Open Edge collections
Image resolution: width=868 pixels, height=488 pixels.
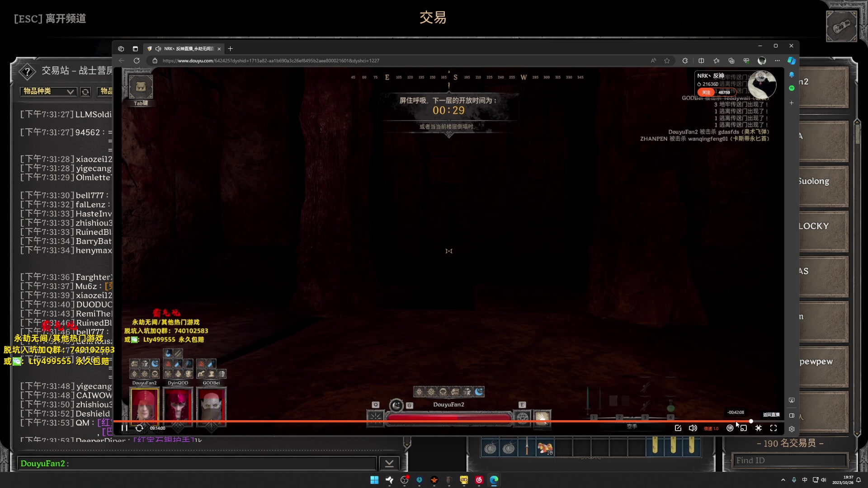(x=731, y=61)
